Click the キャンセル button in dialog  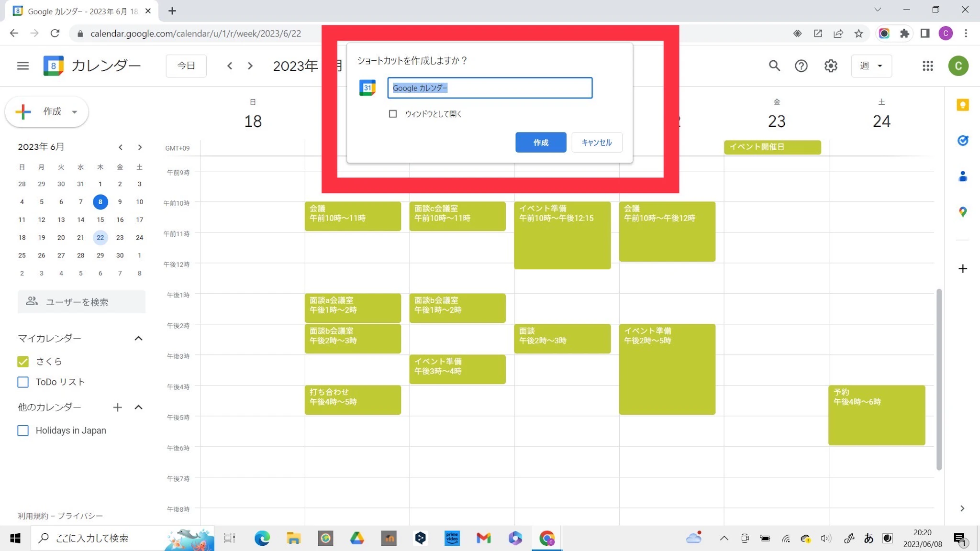(596, 143)
